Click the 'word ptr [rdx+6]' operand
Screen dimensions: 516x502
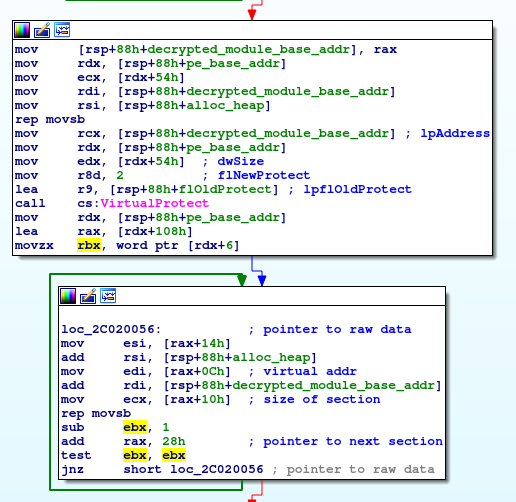[x=178, y=245]
